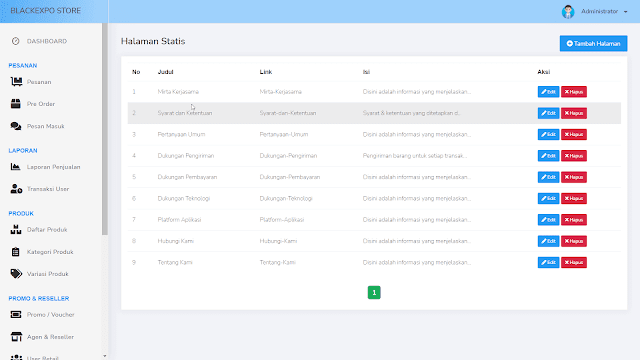
Task: Open the Administrator dropdown caret
Action: (x=625, y=12)
